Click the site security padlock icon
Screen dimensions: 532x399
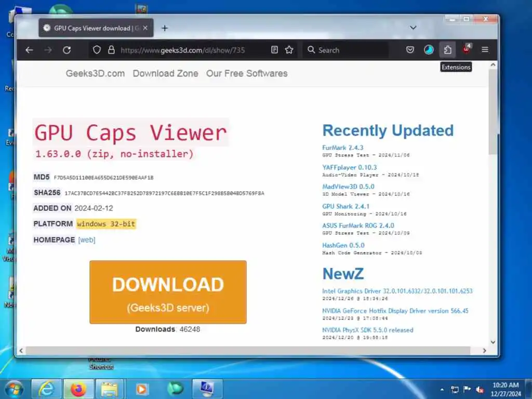point(111,50)
